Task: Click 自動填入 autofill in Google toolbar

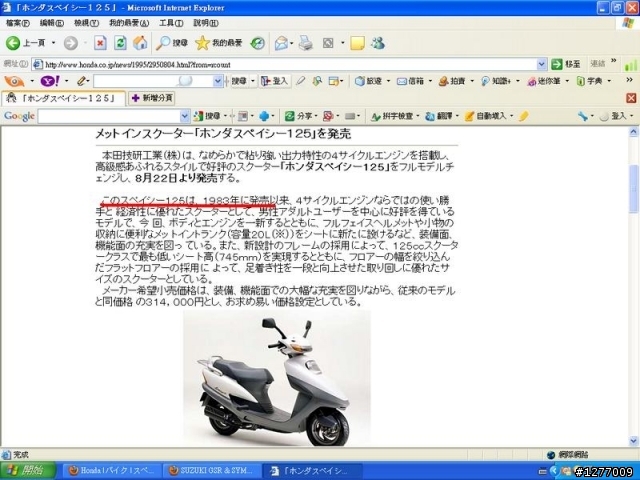Action: pyautogui.click(x=486, y=116)
